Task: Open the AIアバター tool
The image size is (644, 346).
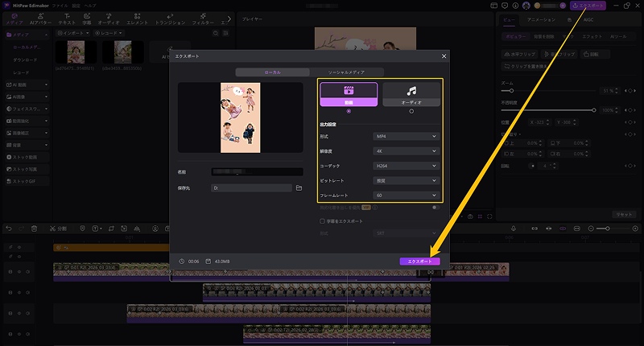Action: 41,19
